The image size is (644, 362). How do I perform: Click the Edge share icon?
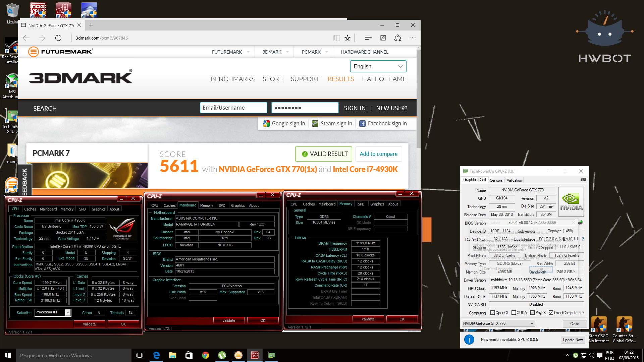click(398, 38)
